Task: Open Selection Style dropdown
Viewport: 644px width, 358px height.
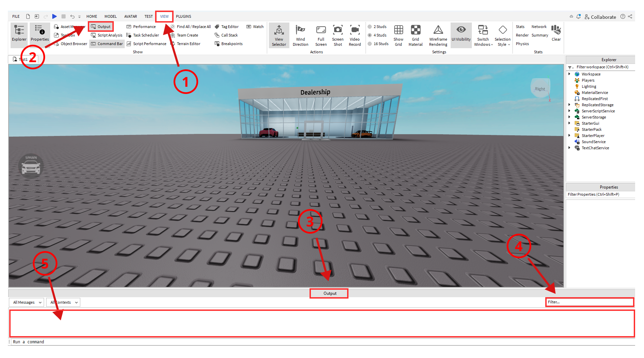Action: pos(503,35)
